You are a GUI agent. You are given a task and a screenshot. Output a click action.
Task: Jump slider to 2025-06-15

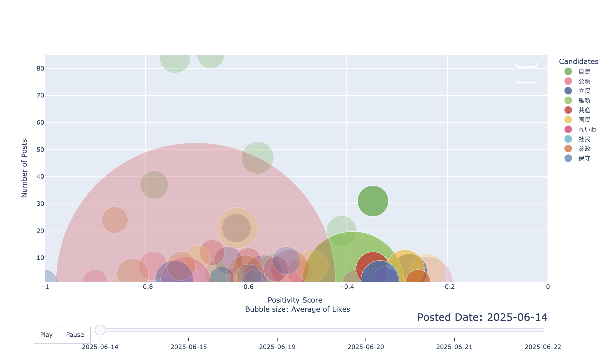[x=189, y=347]
